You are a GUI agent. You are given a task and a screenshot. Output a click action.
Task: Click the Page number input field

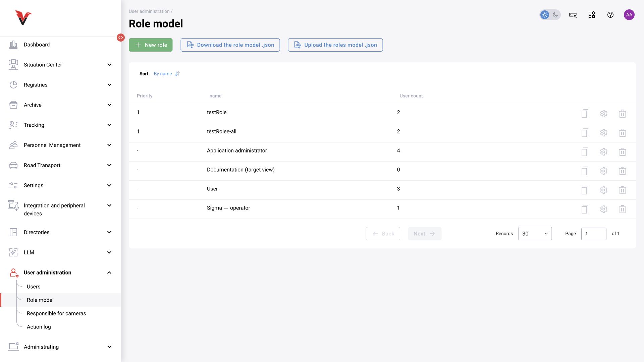[593, 234]
